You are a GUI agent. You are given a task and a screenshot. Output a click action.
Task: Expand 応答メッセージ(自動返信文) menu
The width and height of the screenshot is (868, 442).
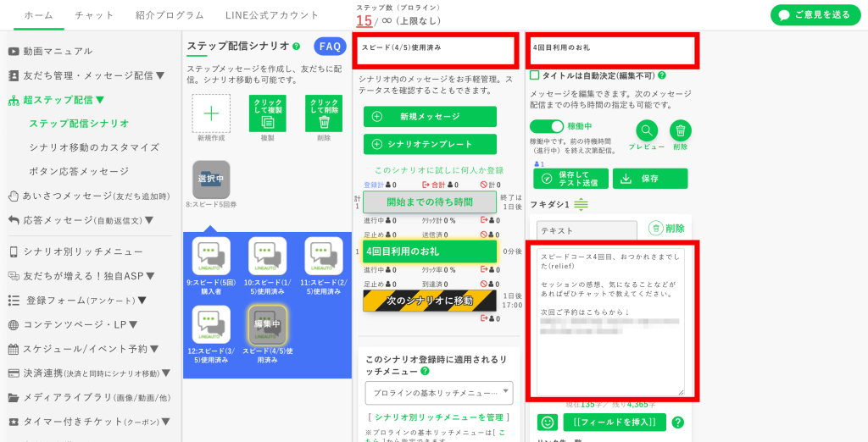coord(81,220)
